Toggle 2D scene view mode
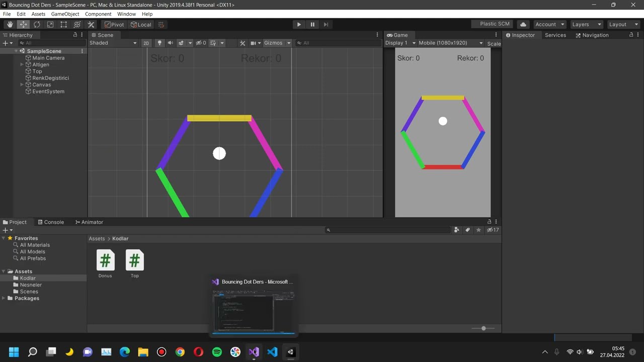 [x=146, y=43]
